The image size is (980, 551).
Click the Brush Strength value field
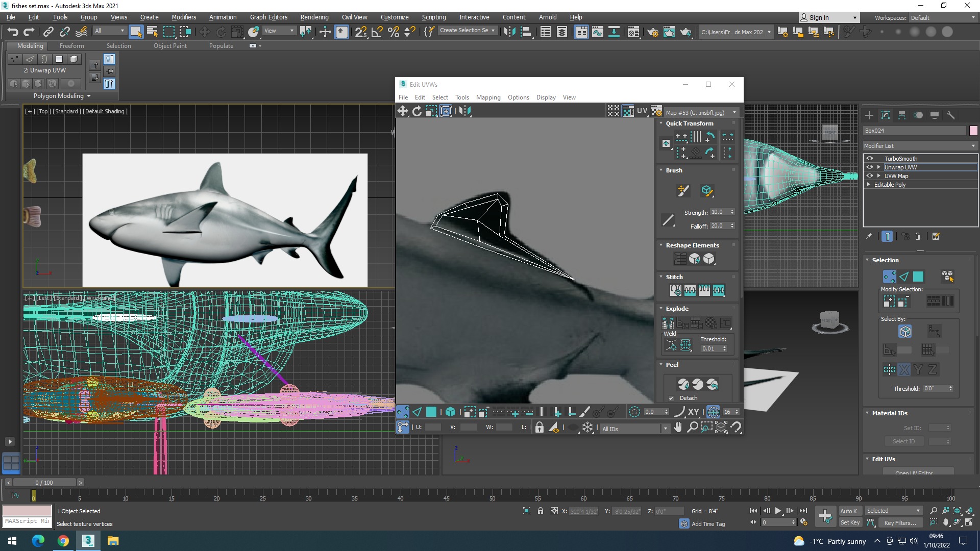(719, 212)
